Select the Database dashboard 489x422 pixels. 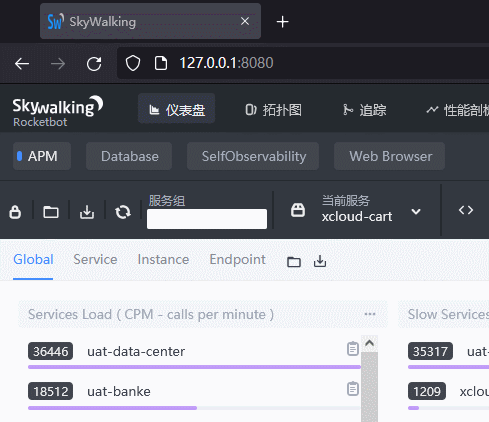129,156
